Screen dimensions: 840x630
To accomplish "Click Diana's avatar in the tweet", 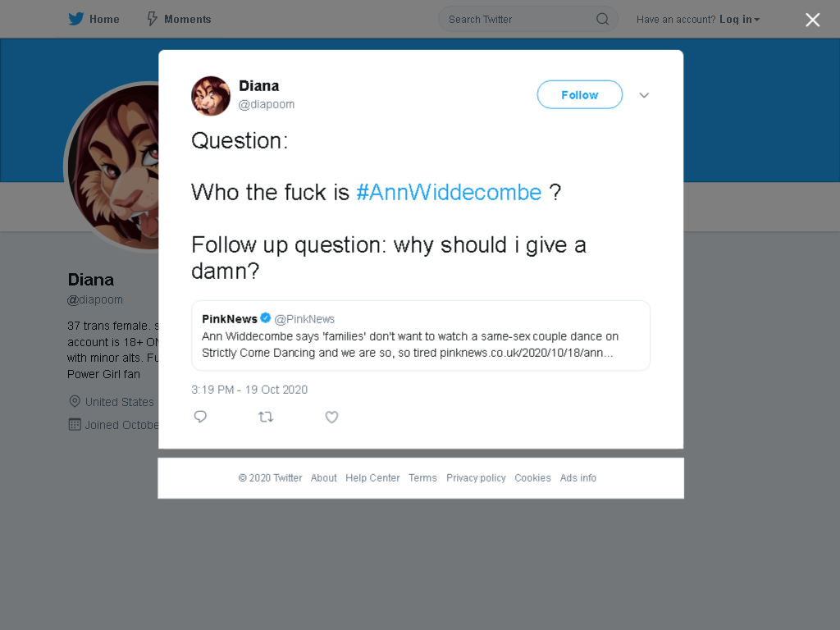I will (211, 96).
